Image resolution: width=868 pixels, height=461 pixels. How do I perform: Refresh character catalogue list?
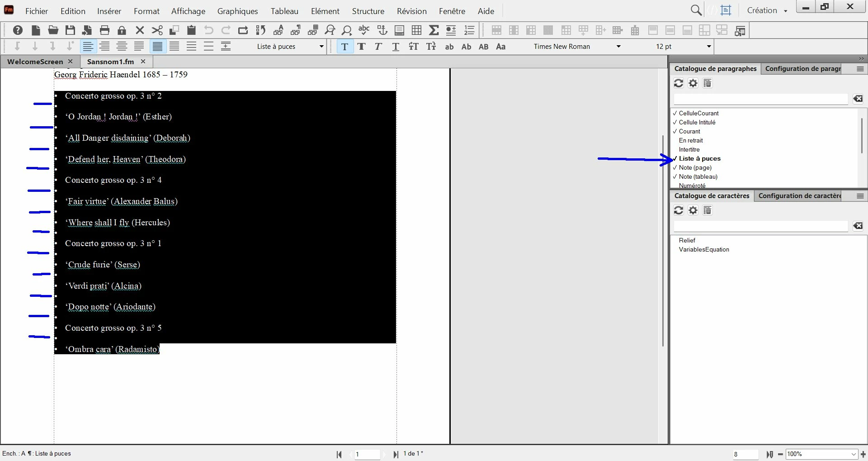679,210
